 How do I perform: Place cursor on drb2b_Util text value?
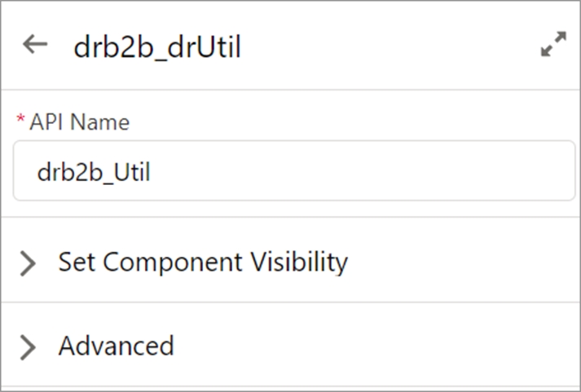click(x=94, y=172)
